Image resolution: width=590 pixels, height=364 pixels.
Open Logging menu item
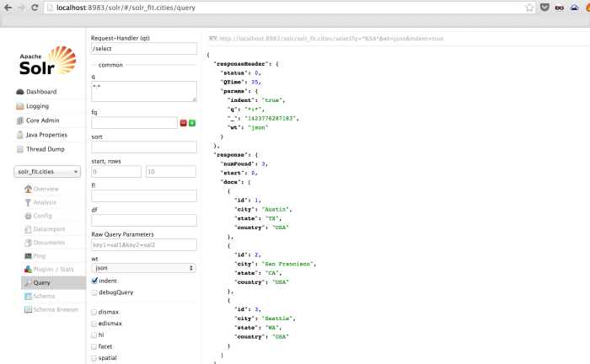(38, 106)
